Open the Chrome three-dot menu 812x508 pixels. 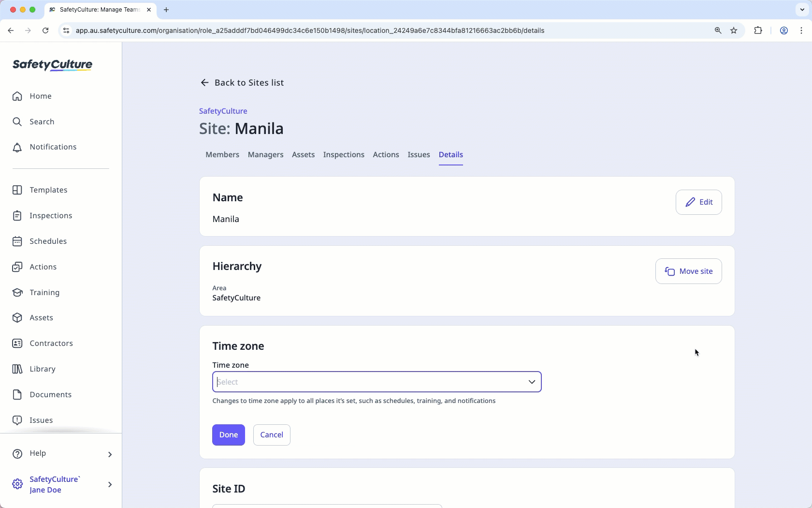801,30
